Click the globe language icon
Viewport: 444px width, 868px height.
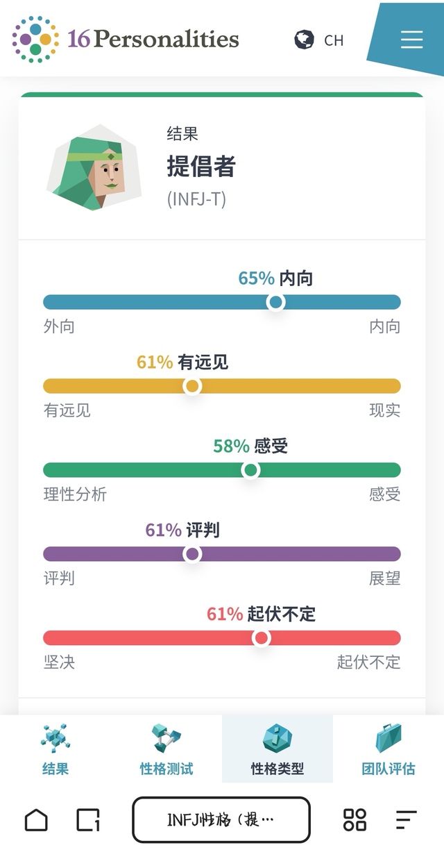tap(304, 40)
